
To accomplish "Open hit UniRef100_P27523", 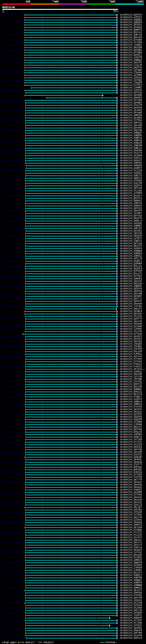I will [131, 85].
